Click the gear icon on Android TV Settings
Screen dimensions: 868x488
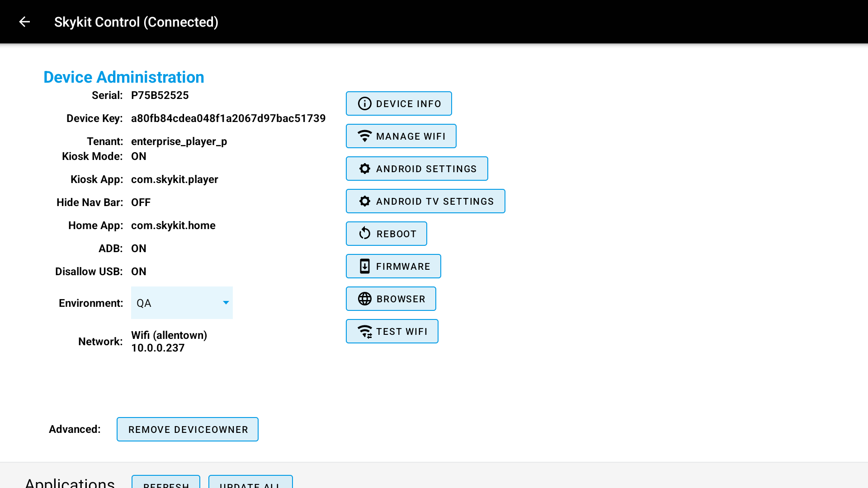(x=365, y=201)
